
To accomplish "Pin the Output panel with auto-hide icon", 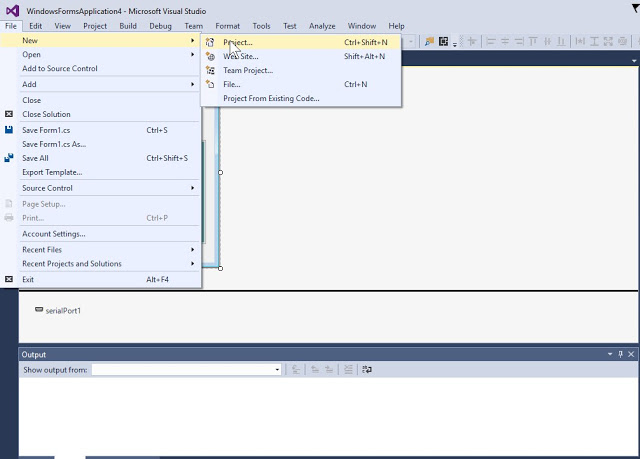I will tap(620, 354).
